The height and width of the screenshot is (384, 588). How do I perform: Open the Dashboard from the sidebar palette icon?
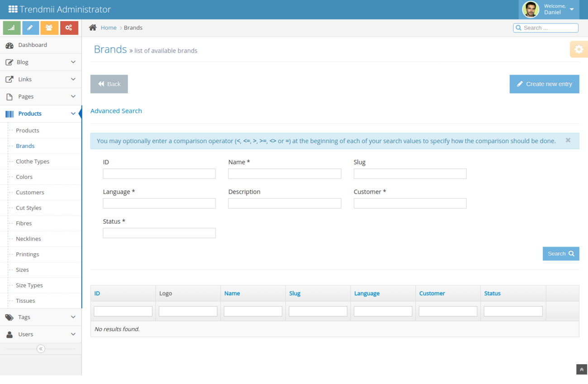tap(10, 45)
